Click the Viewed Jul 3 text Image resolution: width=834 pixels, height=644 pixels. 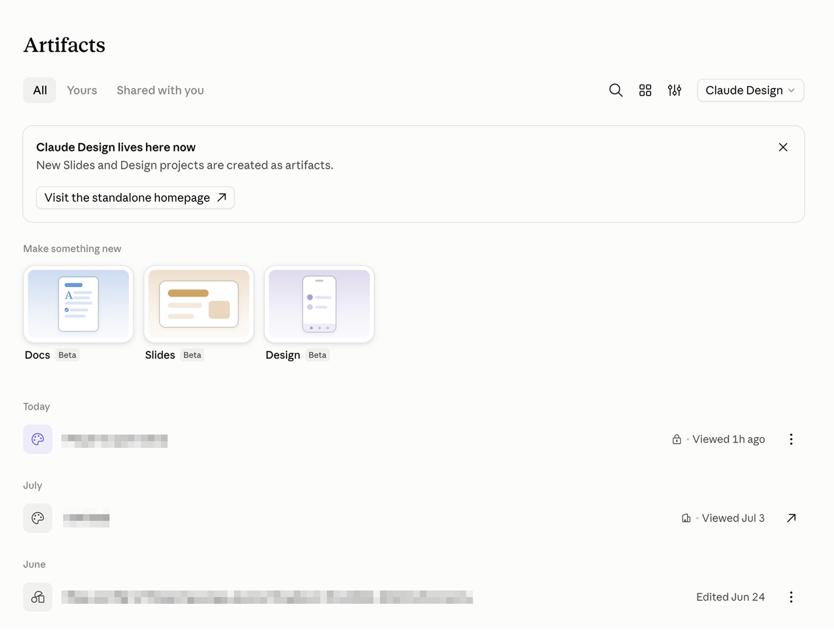733,518
